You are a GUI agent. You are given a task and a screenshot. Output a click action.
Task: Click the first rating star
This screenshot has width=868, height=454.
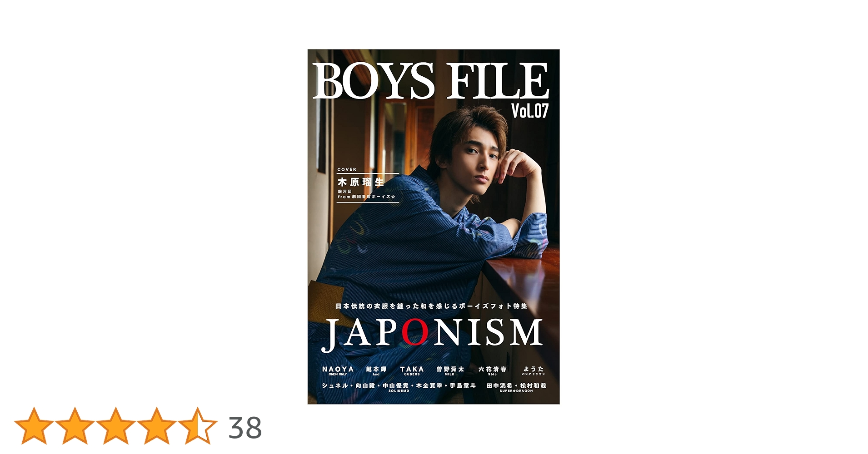[x=34, y=426]
